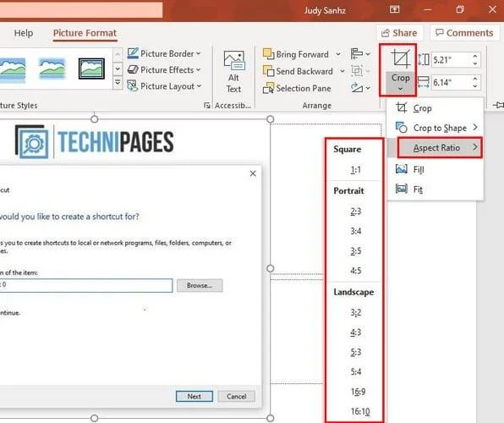Click the Picture Effects icon

[133, 70]
